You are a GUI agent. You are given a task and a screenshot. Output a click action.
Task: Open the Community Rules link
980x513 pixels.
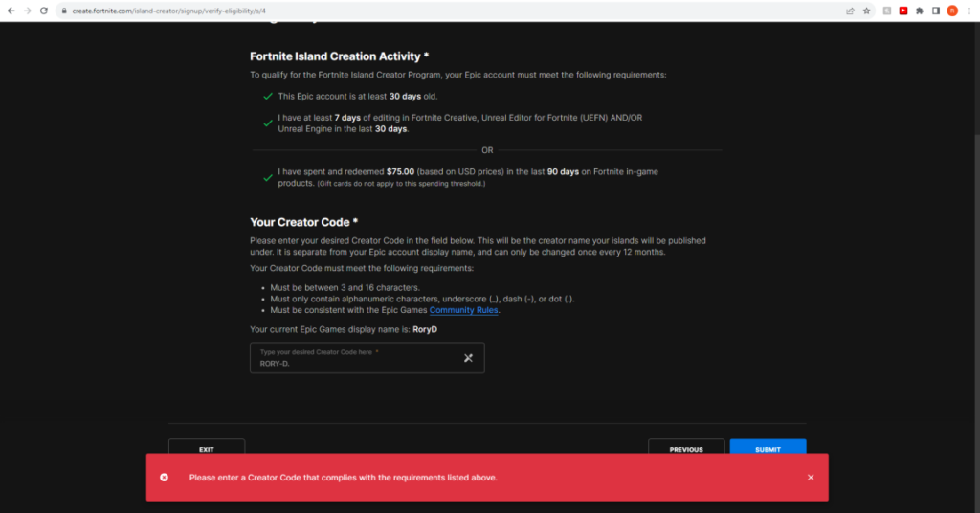[463, 310]
